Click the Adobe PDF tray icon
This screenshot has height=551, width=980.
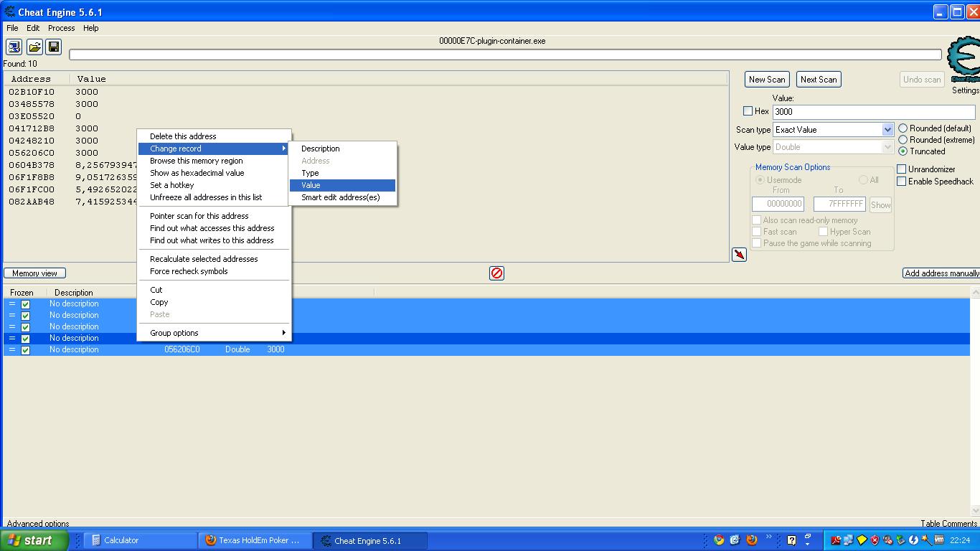coord(836,540)
